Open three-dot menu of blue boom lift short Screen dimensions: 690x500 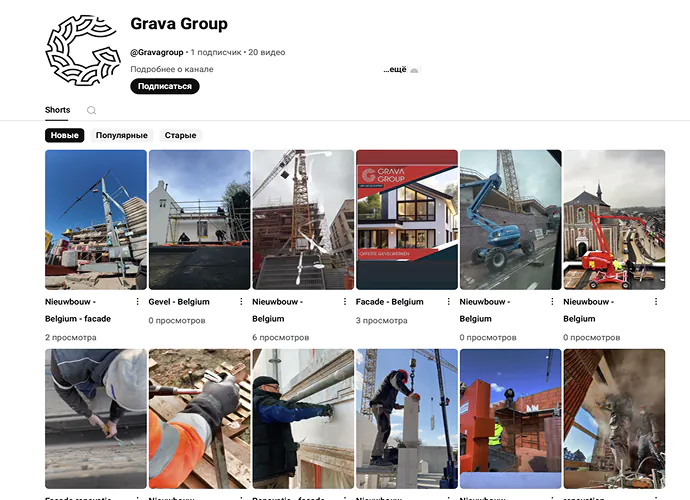click(553, 301)
